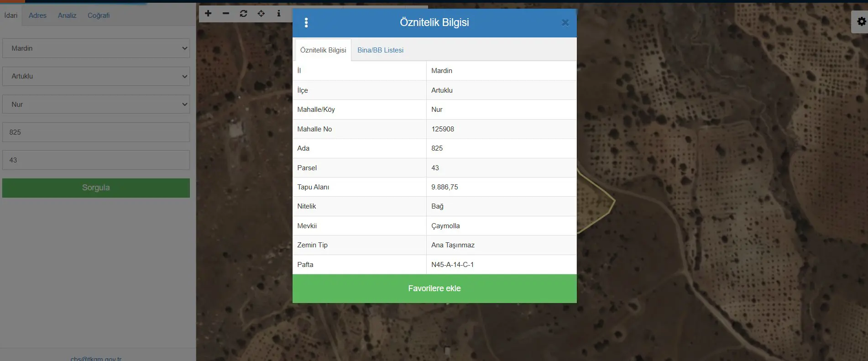Activate the locate/crosshair map tool
The width and height of the screenshot is (868, 361).
(261, 14)
